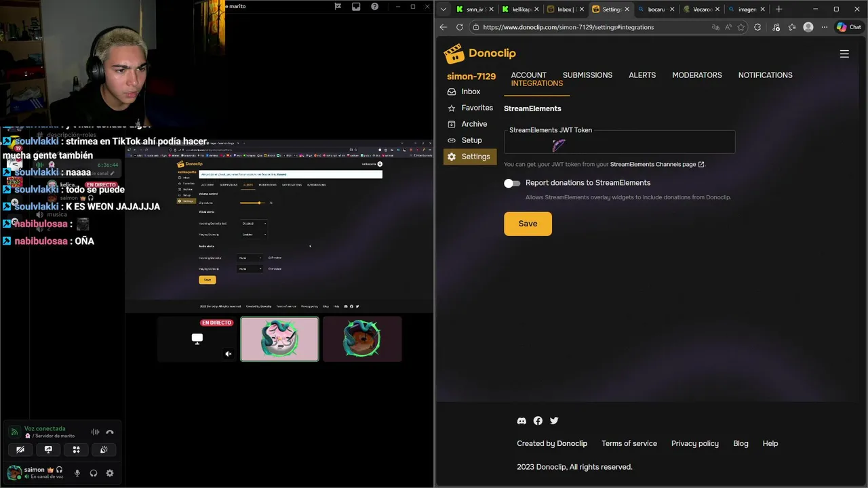
Task: Switch to the Inbox browser tab
Action: pyautogui.click(x=565, y=9)
